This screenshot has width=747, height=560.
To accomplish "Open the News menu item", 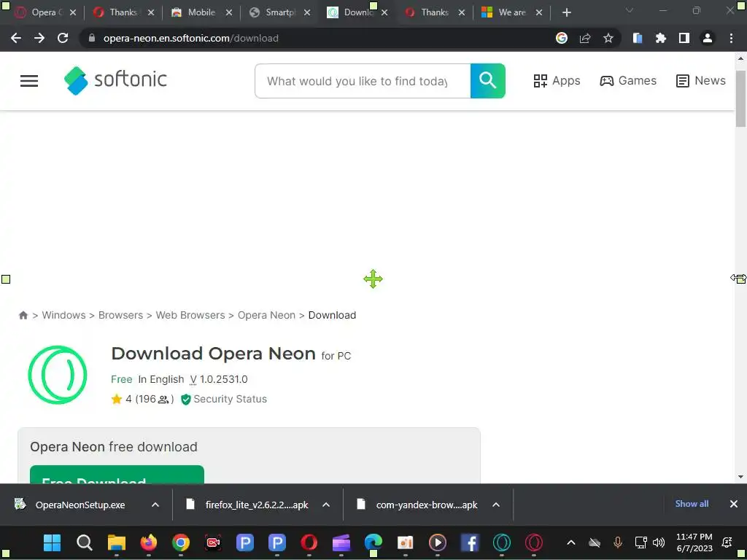I will (x=701, y=81).
